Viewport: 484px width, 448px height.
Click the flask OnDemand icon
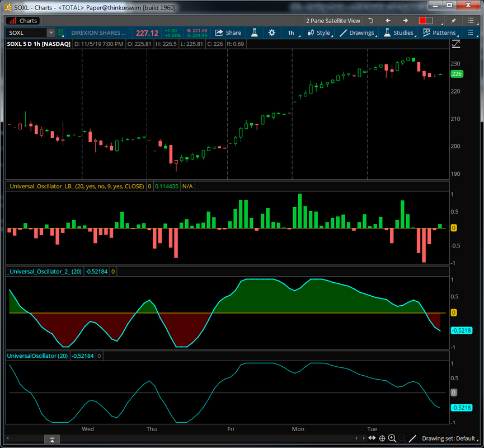pyautogui.click(x=255, y=32)
